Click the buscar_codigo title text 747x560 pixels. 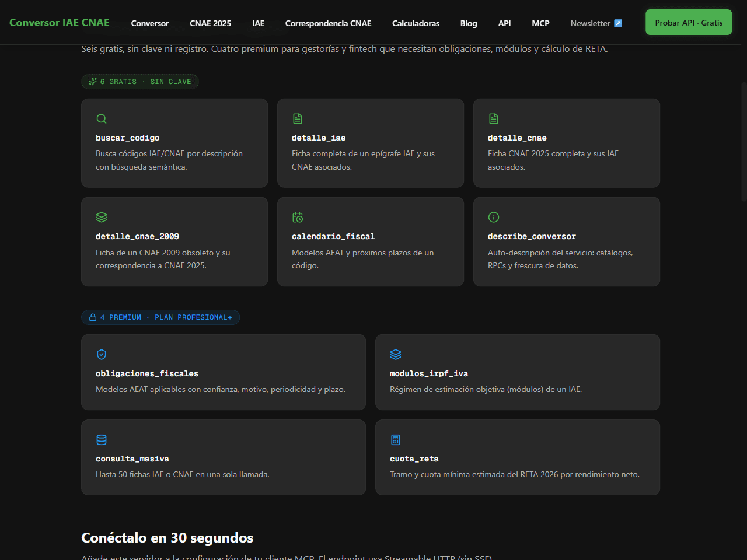pyautogui.click(x=128, y=138)
